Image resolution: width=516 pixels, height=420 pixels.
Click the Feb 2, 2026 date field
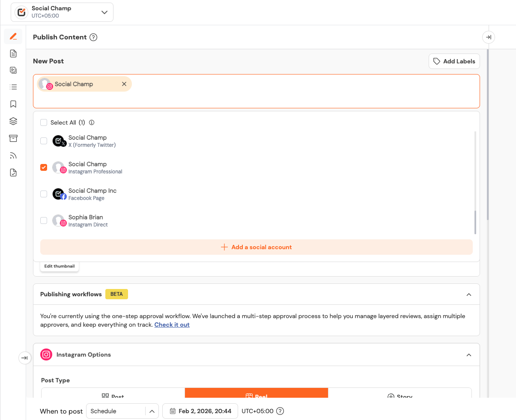pos(200,411)
